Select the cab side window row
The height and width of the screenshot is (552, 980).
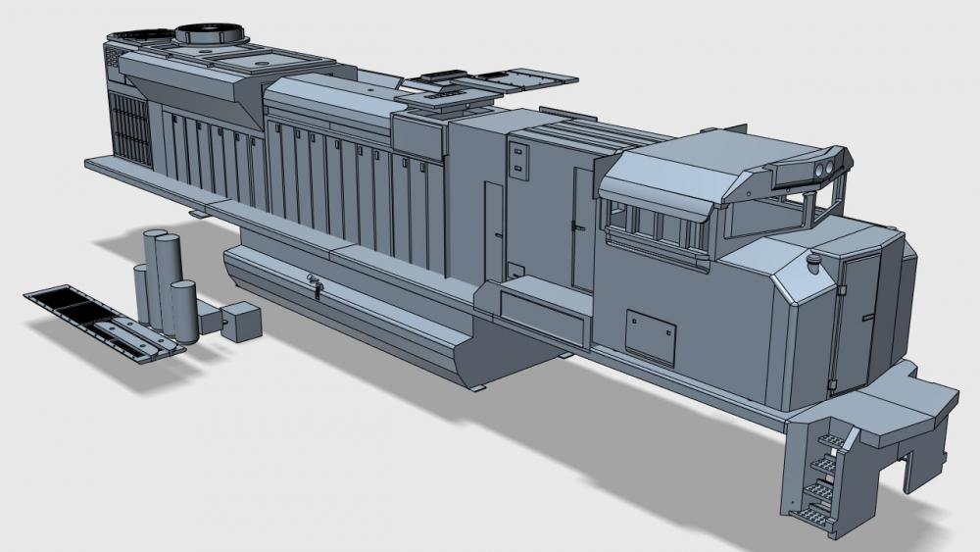pos(652,227)
